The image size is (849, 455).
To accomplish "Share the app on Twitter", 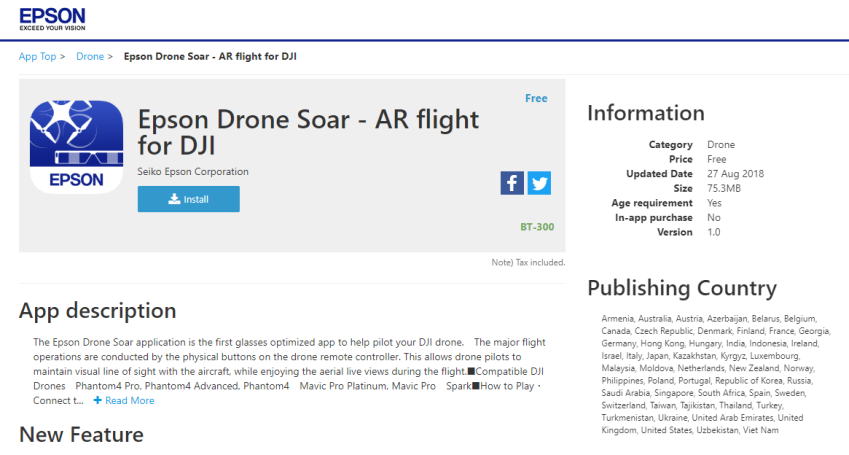I will click(x=539, y=183).
